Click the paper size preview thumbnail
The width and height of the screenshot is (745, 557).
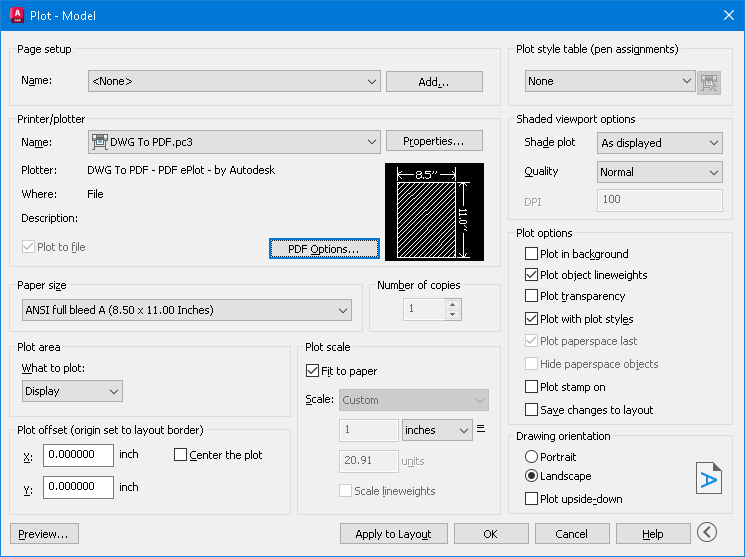pos(434,212)
